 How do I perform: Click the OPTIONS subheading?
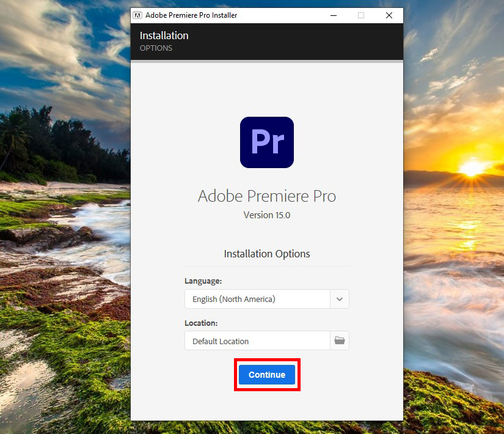(156, 48)
